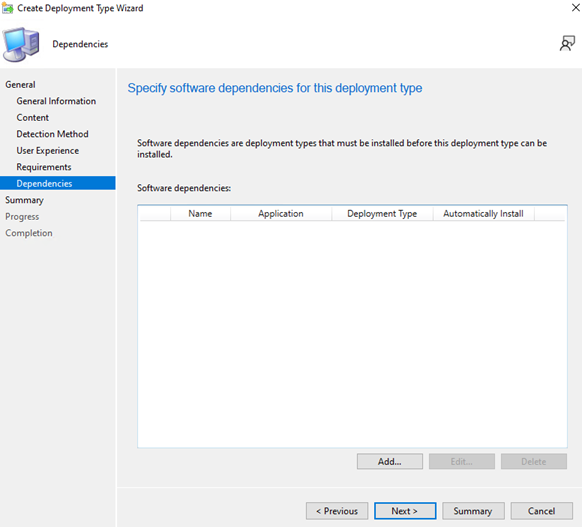Viewport: 582px width, 527px height.
Task: Go to the Summary step in sidebar
Action: 24,200
